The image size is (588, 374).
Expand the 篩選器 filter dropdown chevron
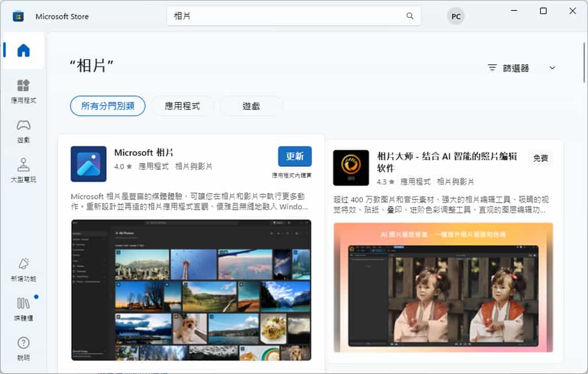coord(552,68)
